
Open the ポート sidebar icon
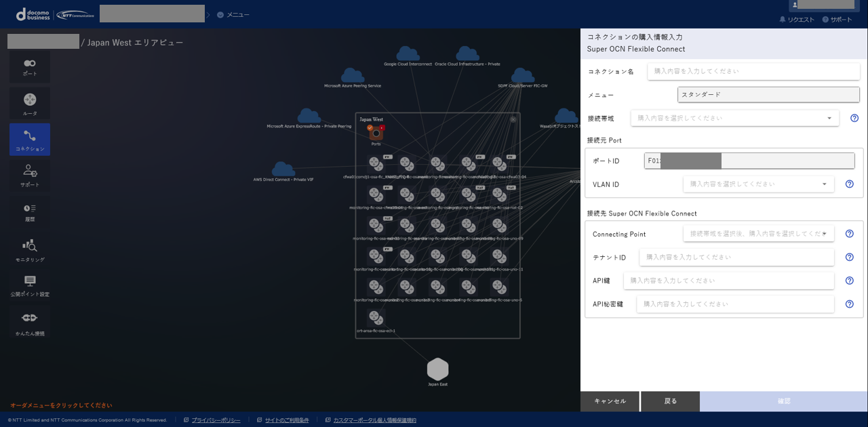coord(30,66)
